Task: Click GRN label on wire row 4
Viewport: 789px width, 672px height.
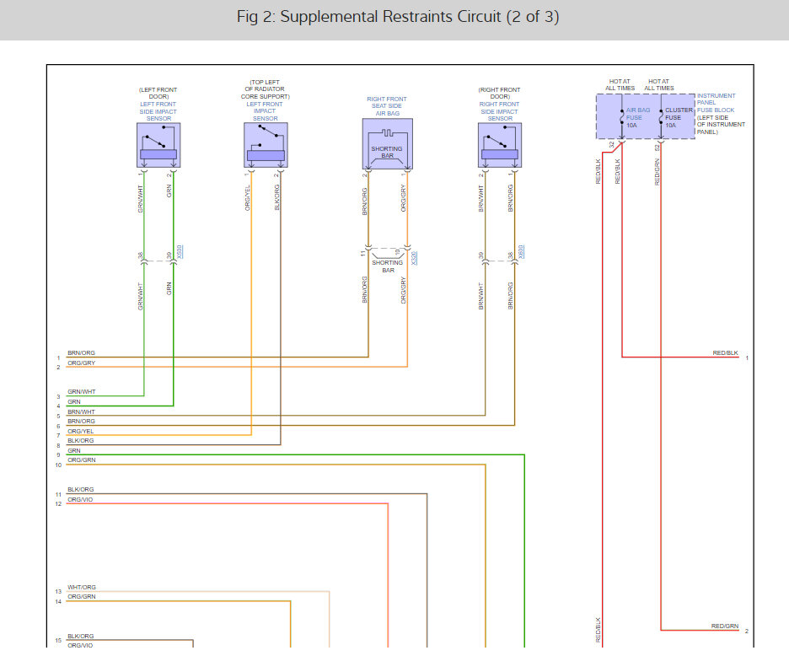Action: (x=74, y=401)
